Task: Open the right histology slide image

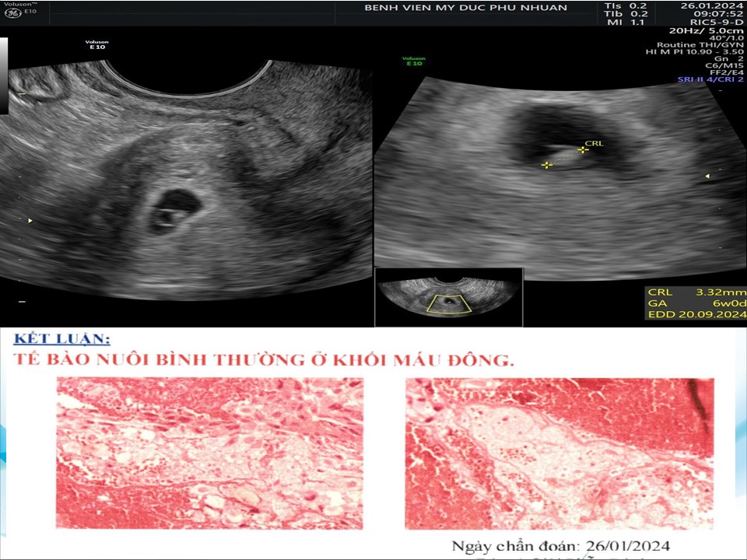Action: tap(559, 453)
